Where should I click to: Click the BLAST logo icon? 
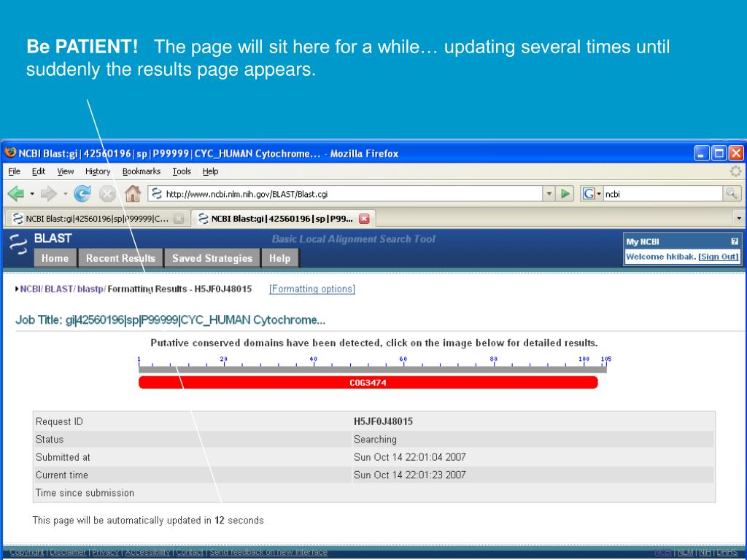pyautogui.click(x=18, y=244)
